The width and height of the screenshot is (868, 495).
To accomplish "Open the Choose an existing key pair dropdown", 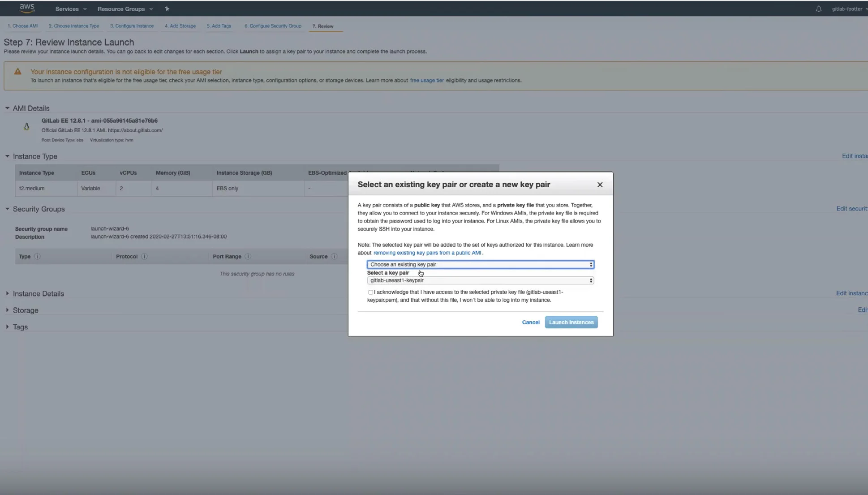I will tap(480, 264).
